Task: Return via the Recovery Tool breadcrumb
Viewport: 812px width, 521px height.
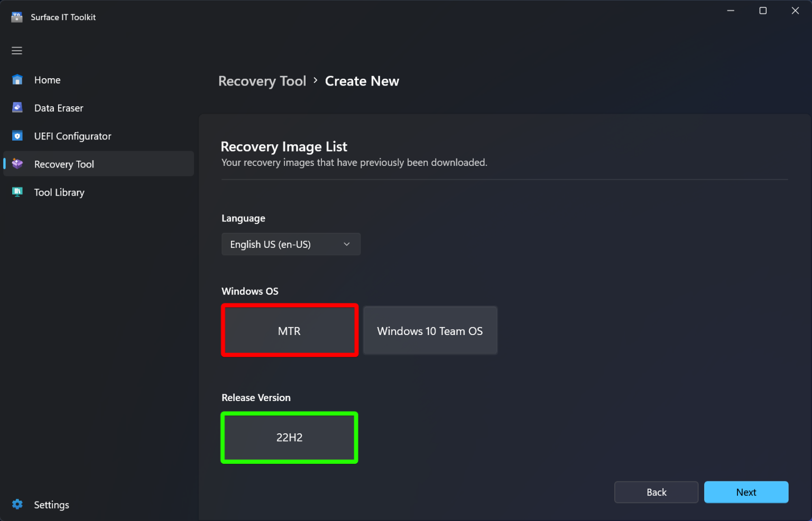Action: coord(262,81)
